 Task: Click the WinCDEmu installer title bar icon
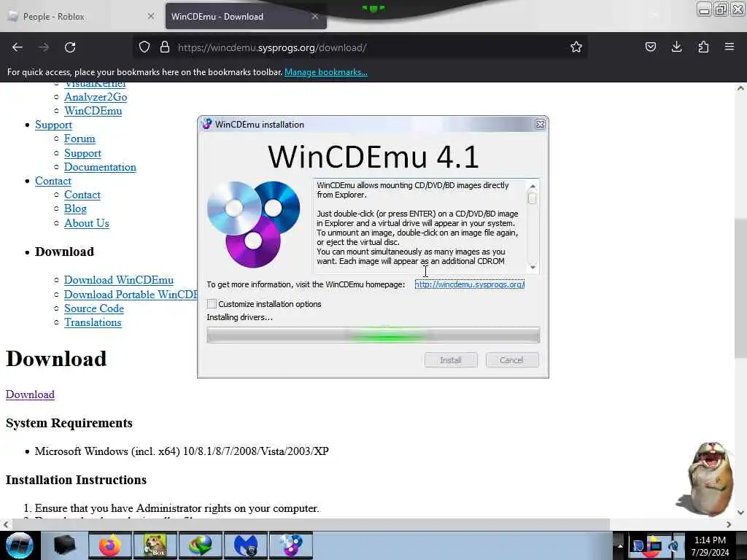pyautogui.click(x=206, y=124)
